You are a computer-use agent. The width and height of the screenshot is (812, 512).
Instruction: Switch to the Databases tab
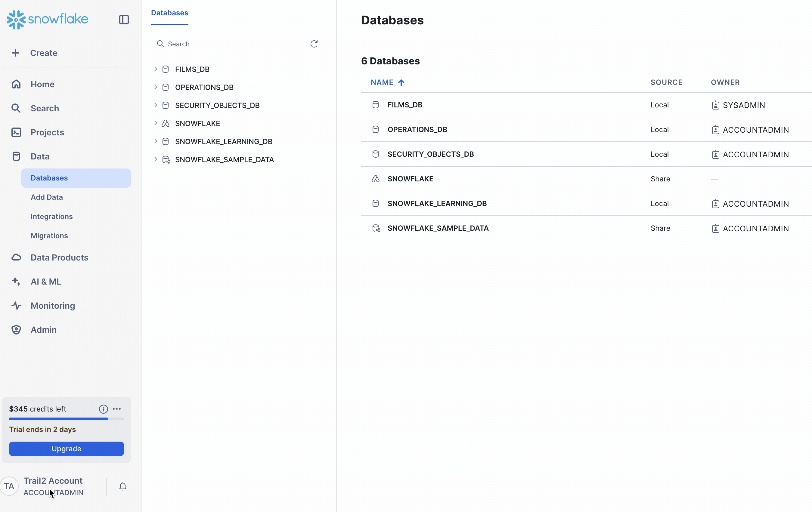[x=170, y=13]
